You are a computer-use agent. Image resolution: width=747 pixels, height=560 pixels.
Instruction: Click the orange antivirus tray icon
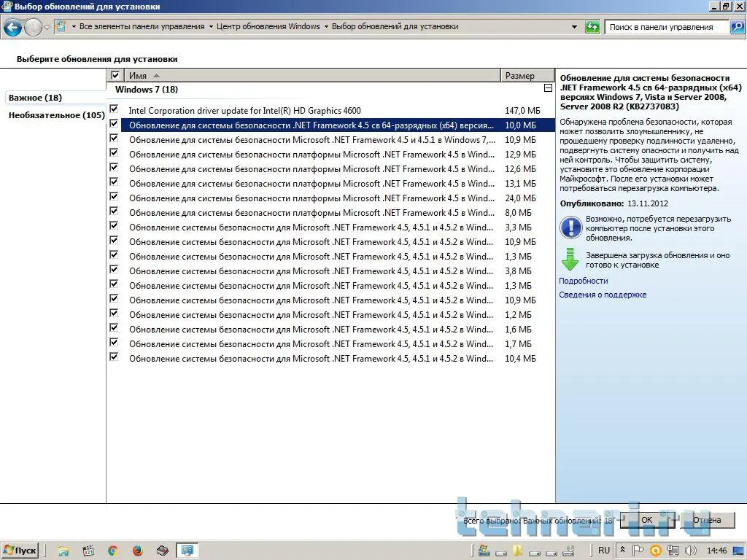point(656,551)
